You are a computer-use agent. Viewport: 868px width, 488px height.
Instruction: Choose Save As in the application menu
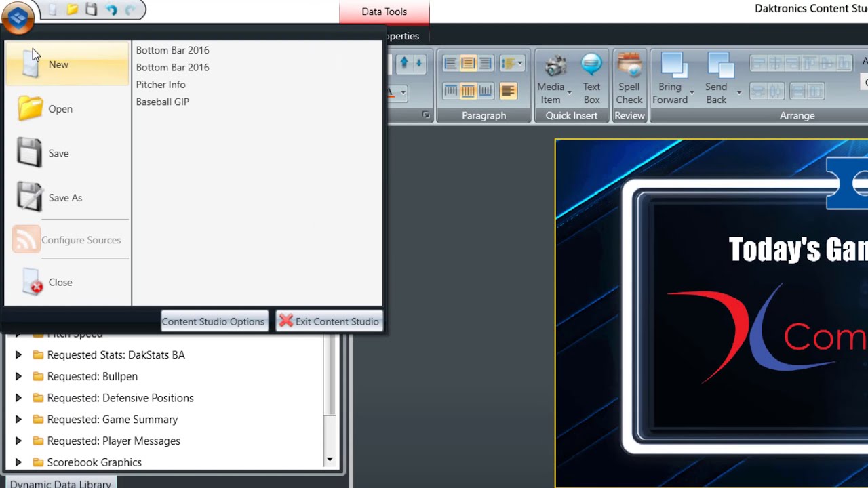click(x=67, y=197)
